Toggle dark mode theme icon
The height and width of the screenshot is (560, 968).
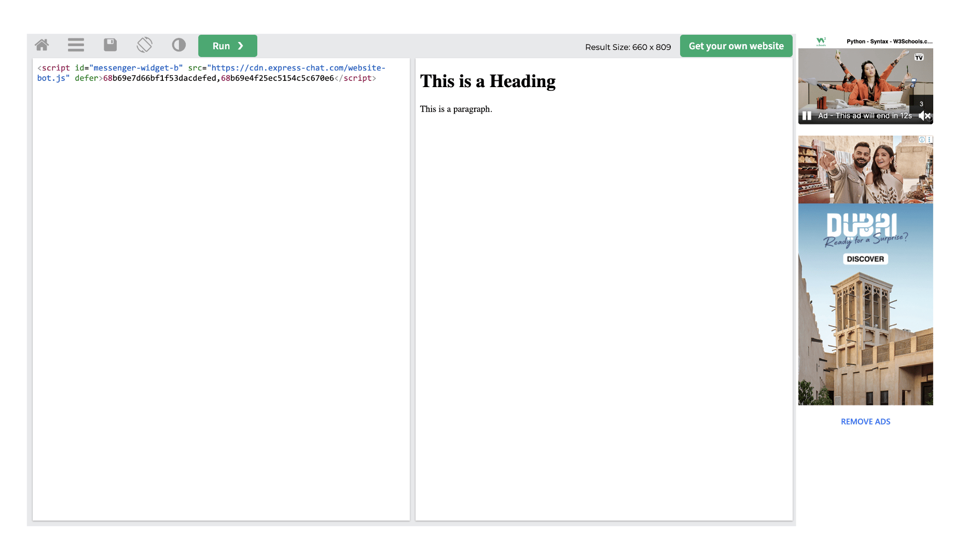[x=179, y=45]
